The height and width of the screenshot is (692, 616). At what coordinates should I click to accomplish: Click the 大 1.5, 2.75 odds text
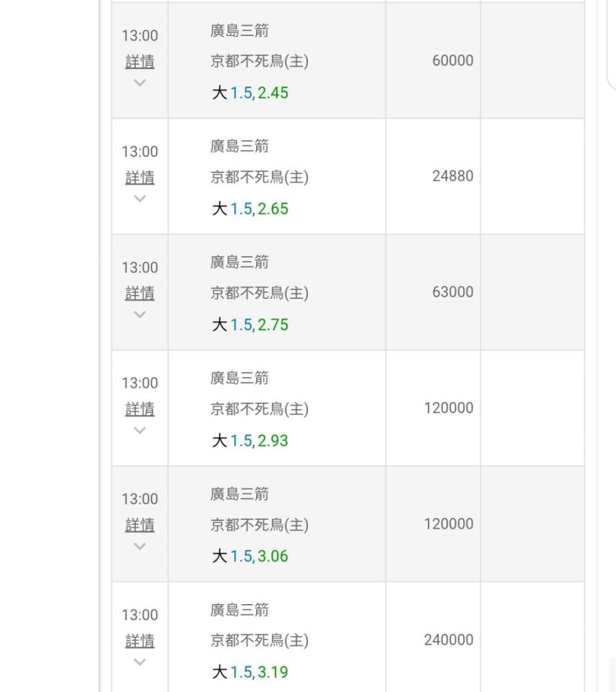pyautogui.click(x=250, y=325)
